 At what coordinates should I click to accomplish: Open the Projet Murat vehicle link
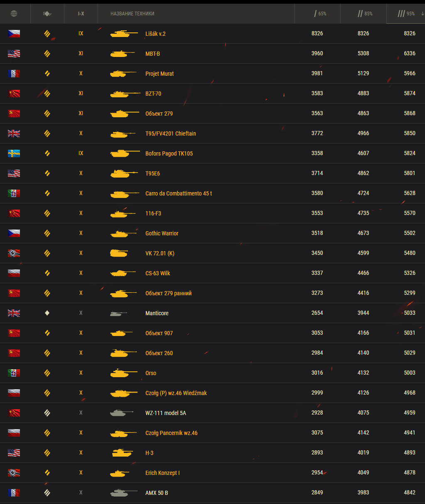(160, 74)
